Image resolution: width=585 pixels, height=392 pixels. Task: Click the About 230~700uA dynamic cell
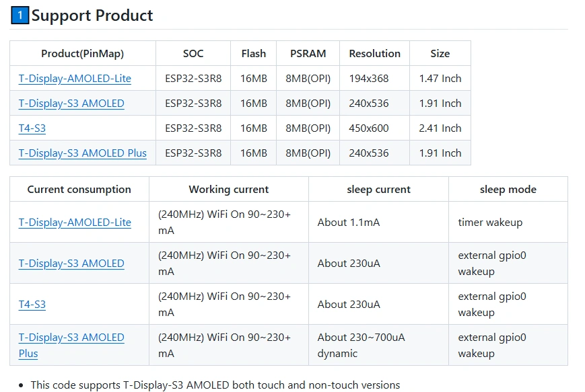[x=361, y=346]
